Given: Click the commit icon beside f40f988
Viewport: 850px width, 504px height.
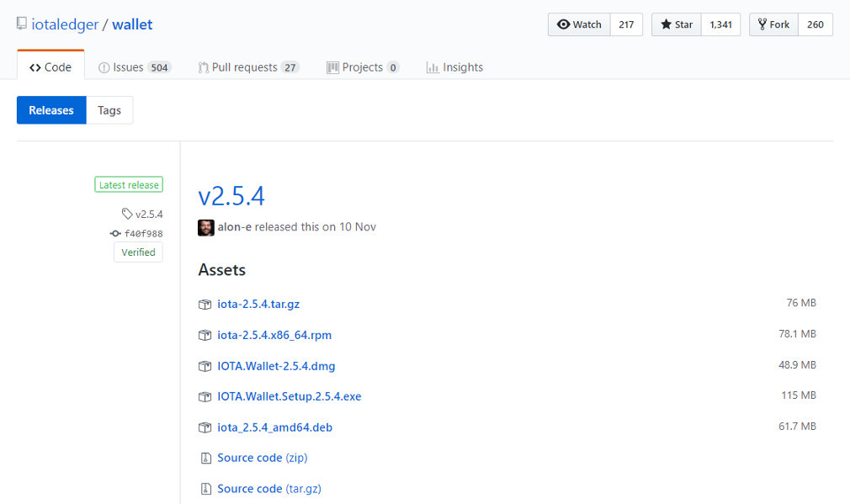Looking at the screenshot, I should (115, 234).
